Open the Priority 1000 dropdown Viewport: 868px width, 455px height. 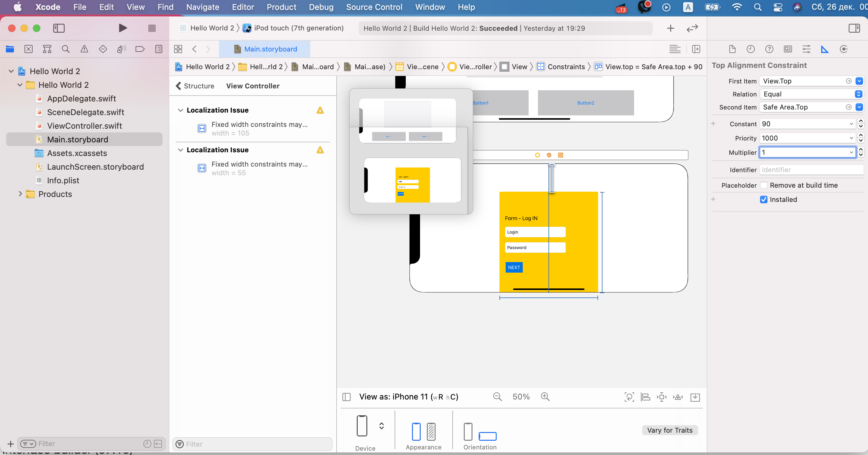[852, 138]
